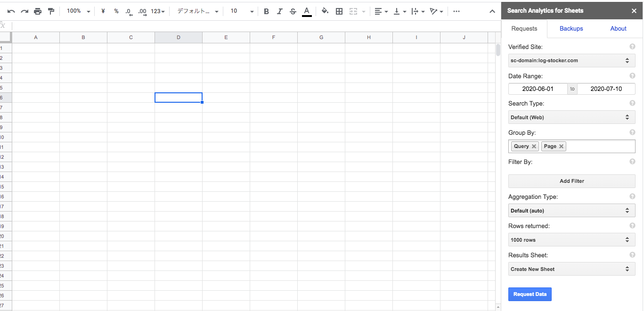The image size is (644, 311).
Task: Click the Request Data button
Action: point(530,294)
